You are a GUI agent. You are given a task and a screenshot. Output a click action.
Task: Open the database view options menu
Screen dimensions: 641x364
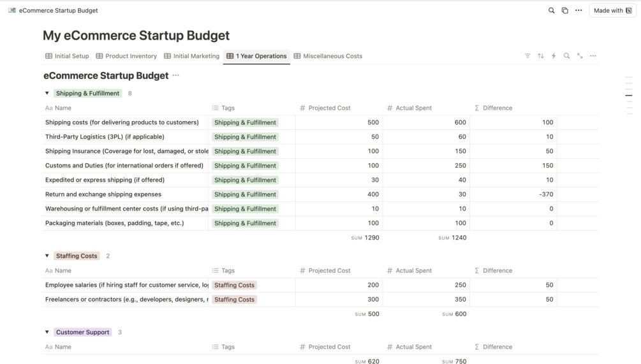point(593,56)
